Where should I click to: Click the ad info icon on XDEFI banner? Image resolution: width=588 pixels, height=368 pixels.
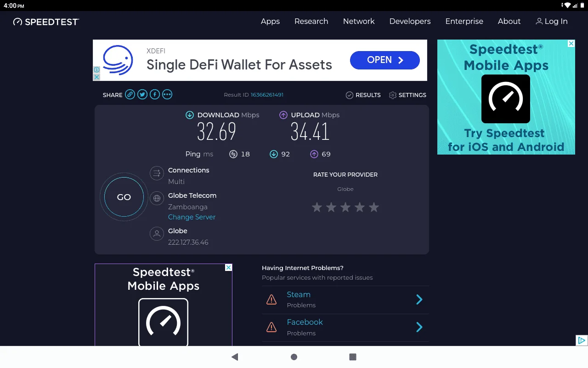pyautogui.click(x=96, y=70)
